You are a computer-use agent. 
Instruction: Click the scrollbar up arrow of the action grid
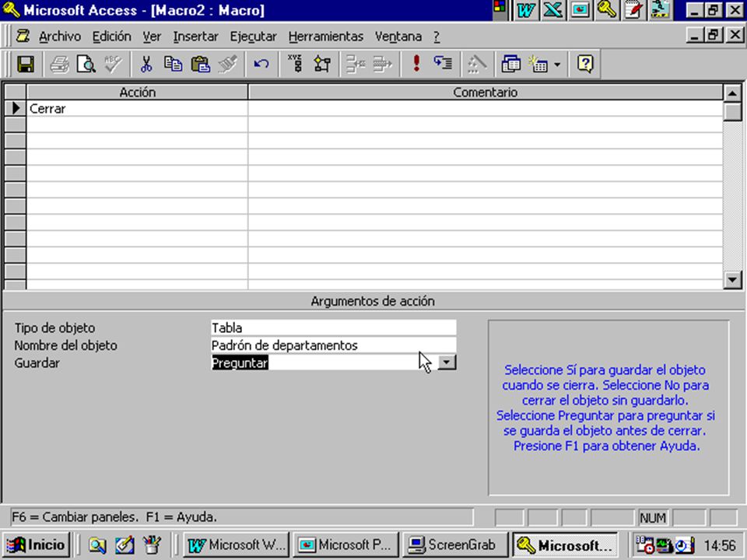(732, 93)
